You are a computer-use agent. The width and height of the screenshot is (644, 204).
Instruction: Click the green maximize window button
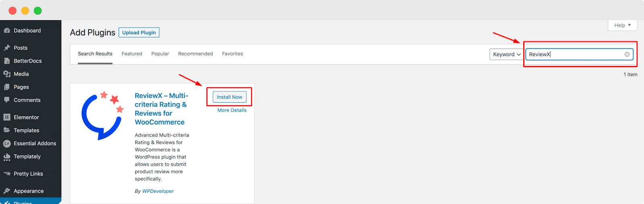[38, 10]
